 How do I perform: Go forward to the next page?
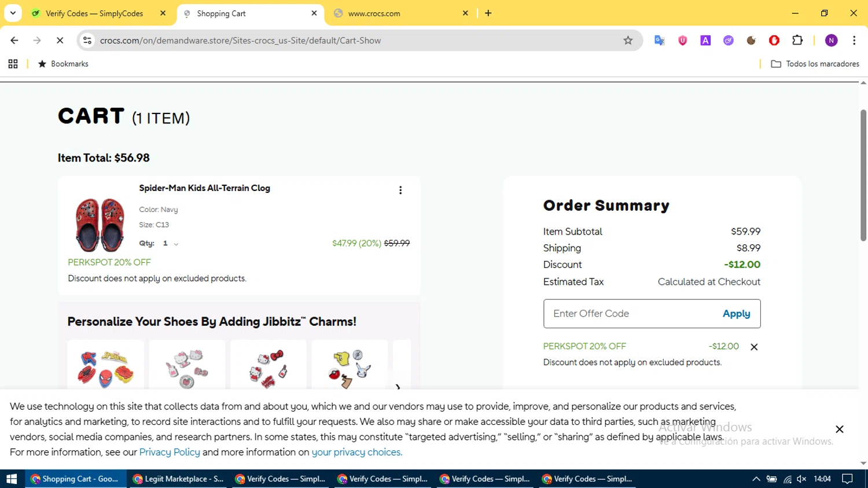pos(37,41)
